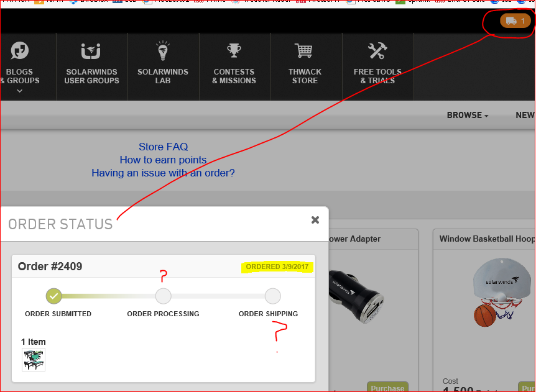Open the Store FAQ link
The height and width of the screenshot is (392, 536).
click(x=164, y=147)
